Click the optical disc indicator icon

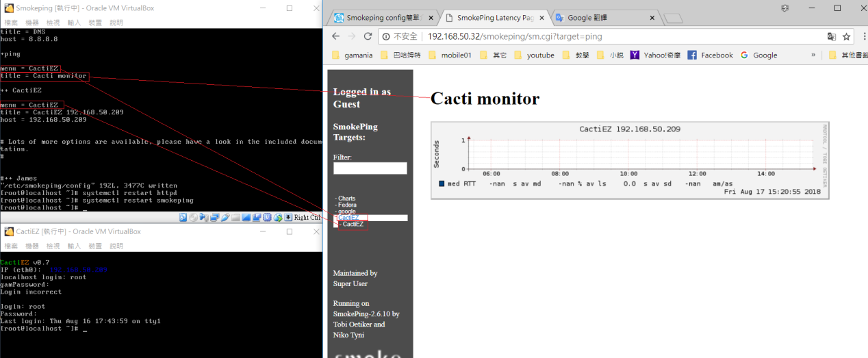[x=194, y=218]
